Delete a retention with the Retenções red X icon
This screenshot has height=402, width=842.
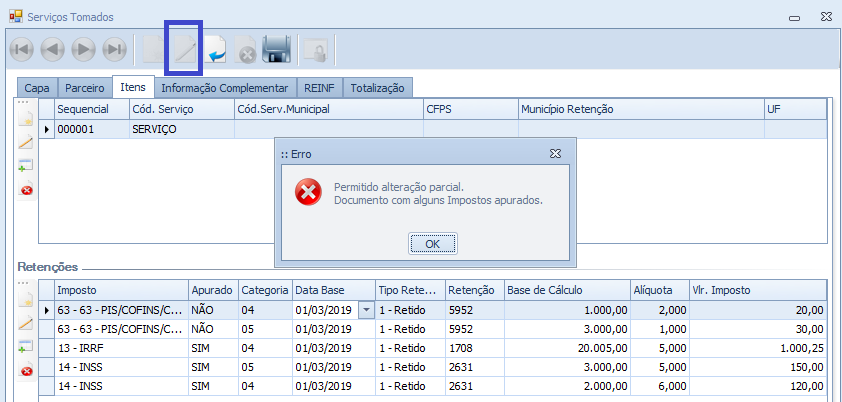click(x=26, y=371)
